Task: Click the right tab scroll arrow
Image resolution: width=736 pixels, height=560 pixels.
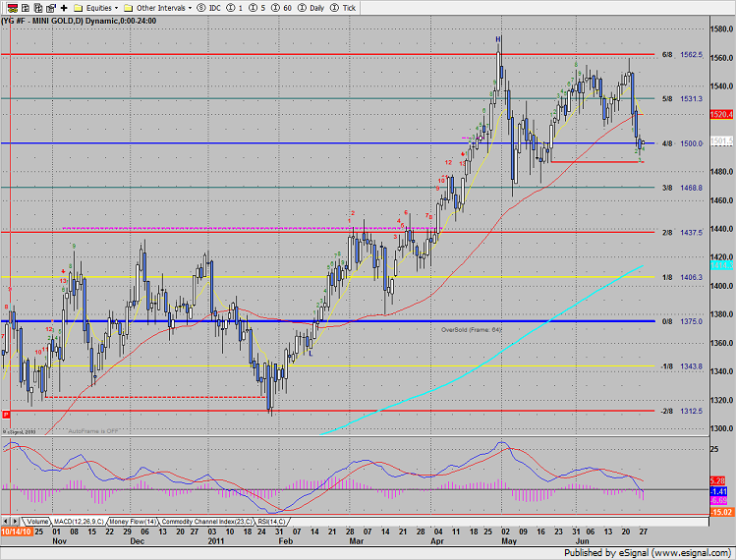Action: pos(15,522)
